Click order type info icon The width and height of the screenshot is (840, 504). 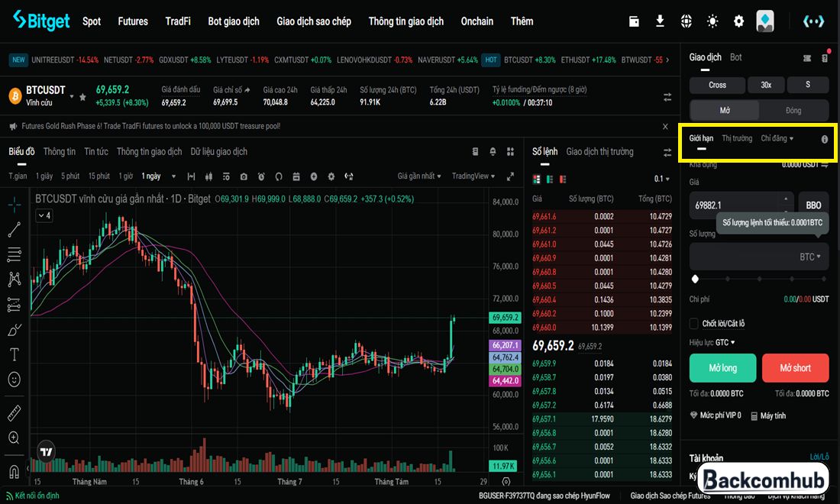pos(825,139)
